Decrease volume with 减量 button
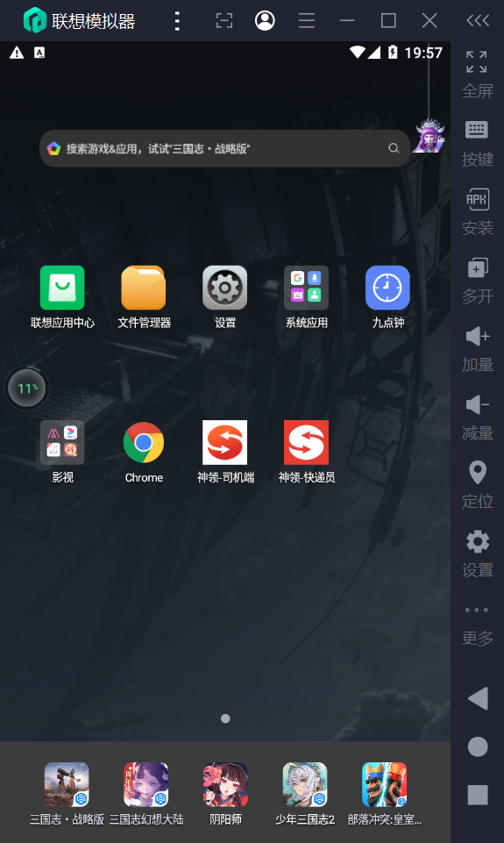Image resolution: width=504 pixels, height=843 pixels. [477, 418]
